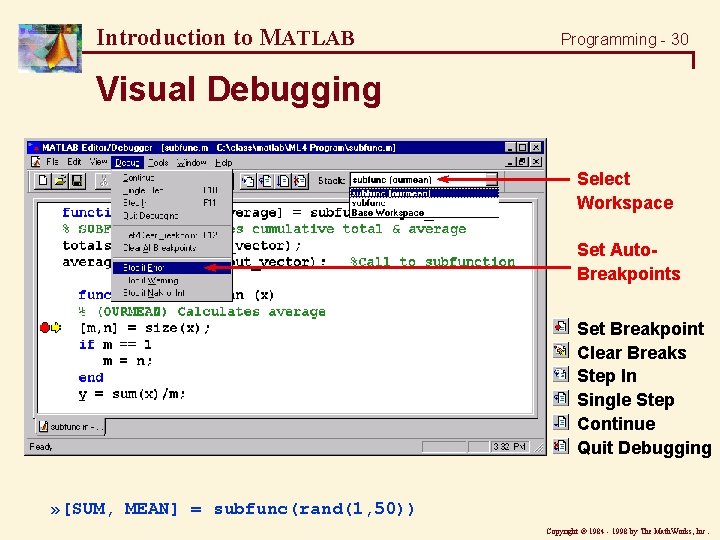The height and width of the screenshot is (540, 720).
Task: Click the comment "(OURMEAN) Calculates average"
Action: pos(202,311)
